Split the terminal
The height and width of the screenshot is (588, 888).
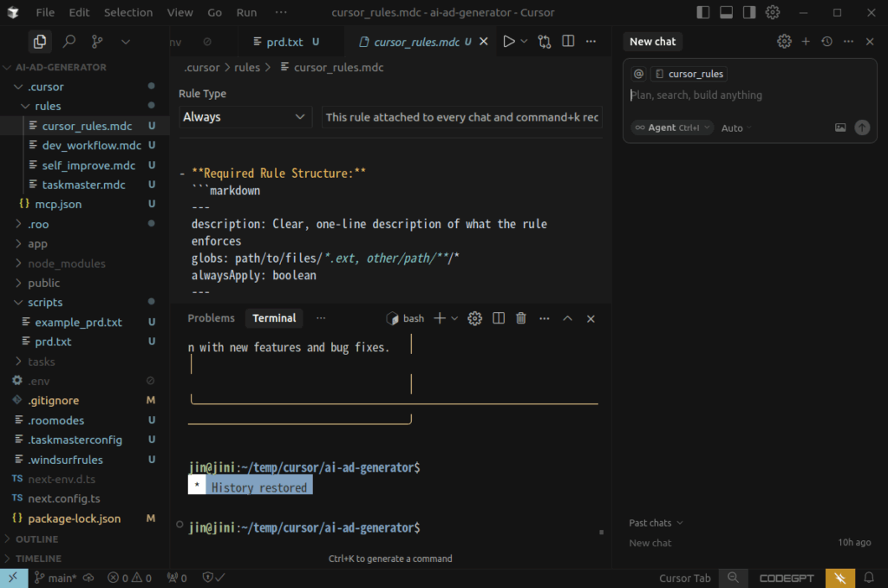point(499,318)
